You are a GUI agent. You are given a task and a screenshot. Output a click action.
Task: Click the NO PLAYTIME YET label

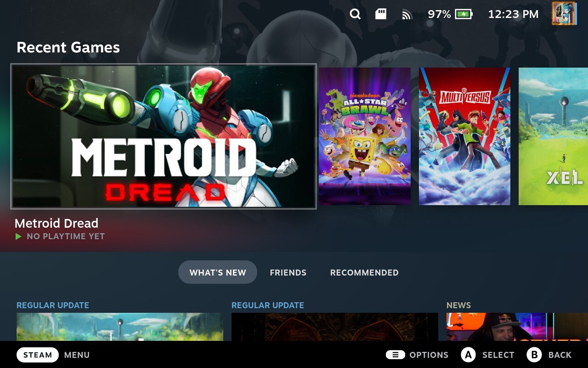[66, 236]
